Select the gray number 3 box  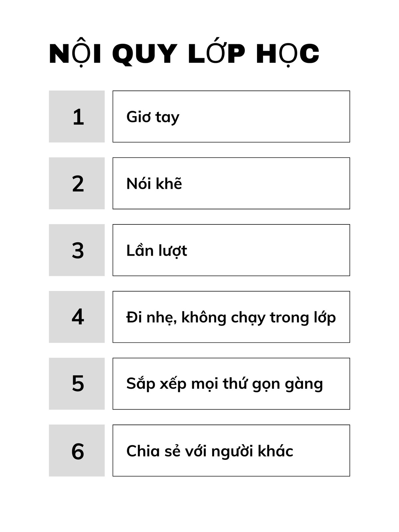[77, 250]
